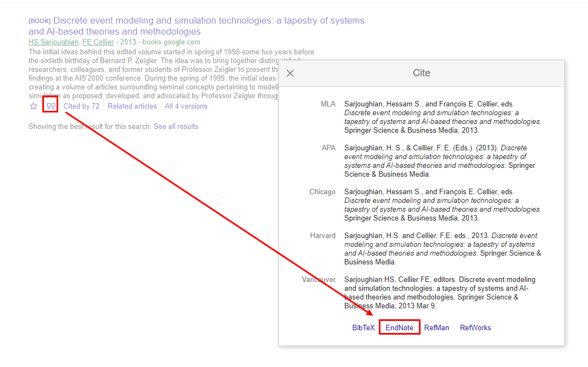
Task: Open the RefMan export option
Action: [x=436, y=327]
